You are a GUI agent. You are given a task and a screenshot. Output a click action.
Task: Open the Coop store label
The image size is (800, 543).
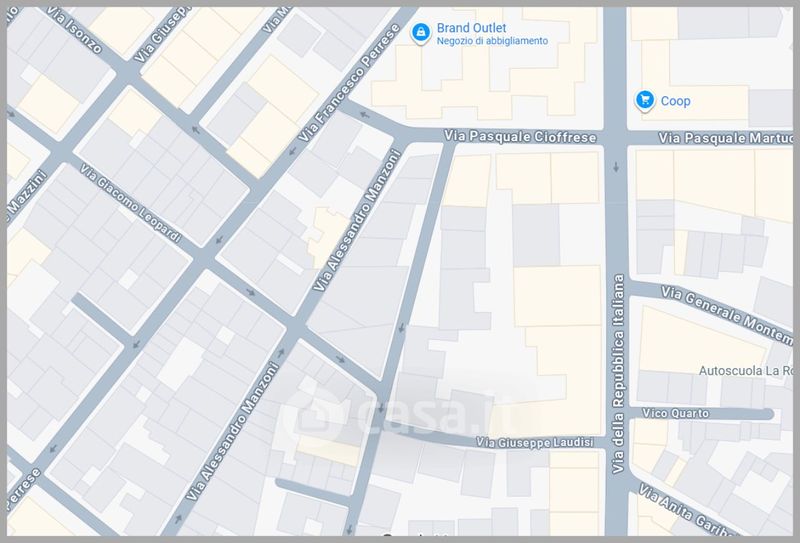click(675, 101)
